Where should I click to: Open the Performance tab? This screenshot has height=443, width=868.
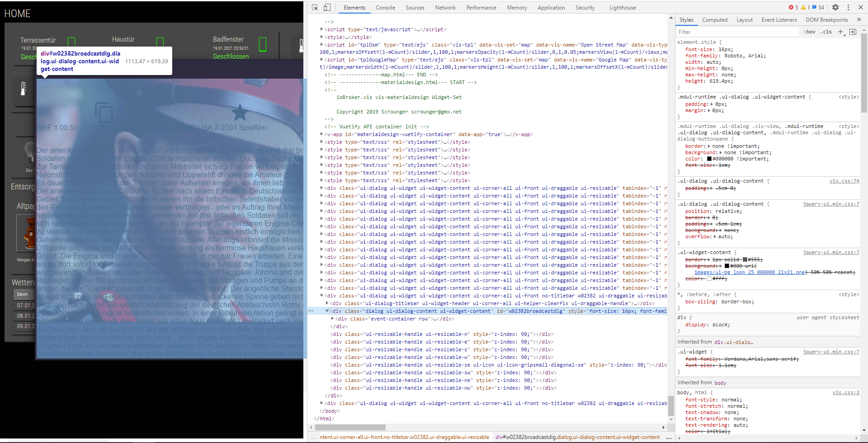481,8
